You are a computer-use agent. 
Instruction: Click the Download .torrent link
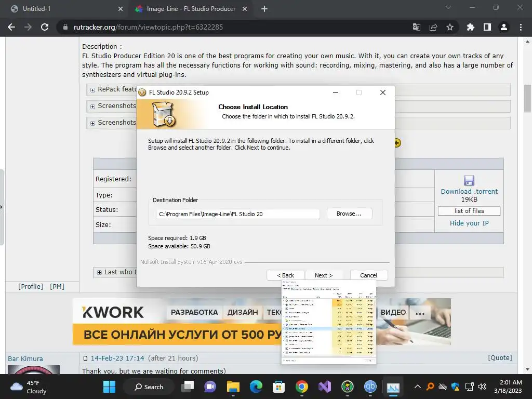tap(469, 191)
